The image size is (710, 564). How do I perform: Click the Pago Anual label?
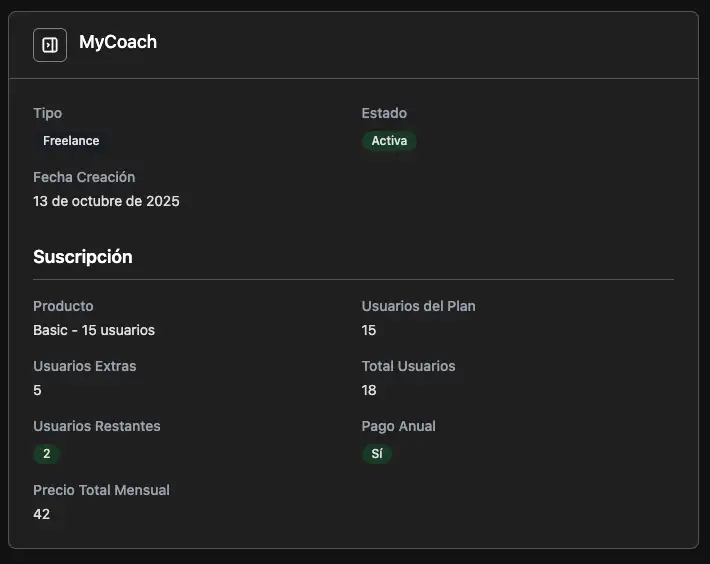(398, 426)
